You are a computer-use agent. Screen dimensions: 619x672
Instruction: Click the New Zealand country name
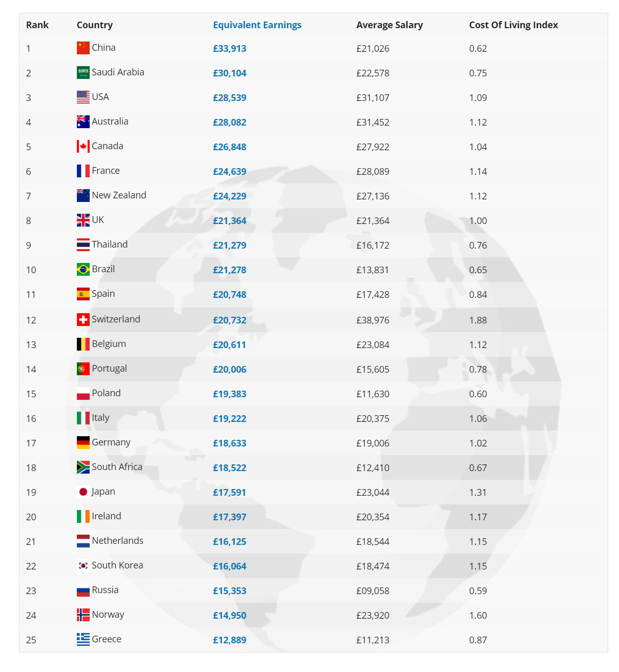(119, 195)
